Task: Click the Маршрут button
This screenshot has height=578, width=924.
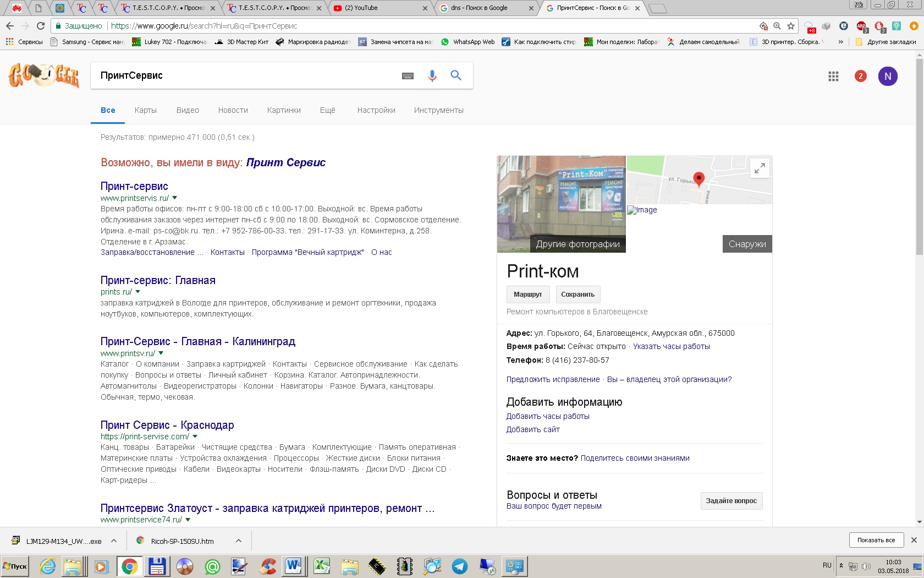Action: click(x=527, y=295)
